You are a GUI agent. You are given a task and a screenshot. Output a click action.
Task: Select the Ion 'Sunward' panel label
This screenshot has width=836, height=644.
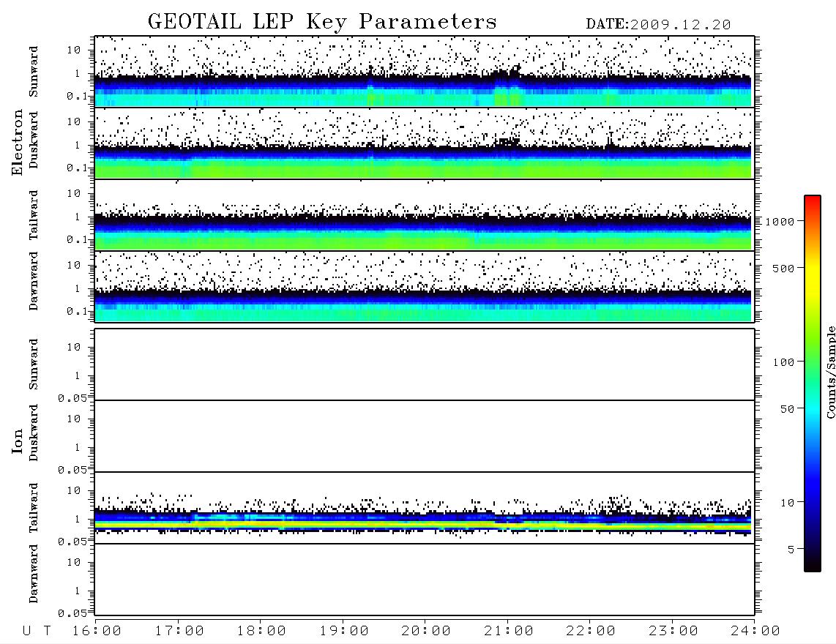tap(34, 364)
